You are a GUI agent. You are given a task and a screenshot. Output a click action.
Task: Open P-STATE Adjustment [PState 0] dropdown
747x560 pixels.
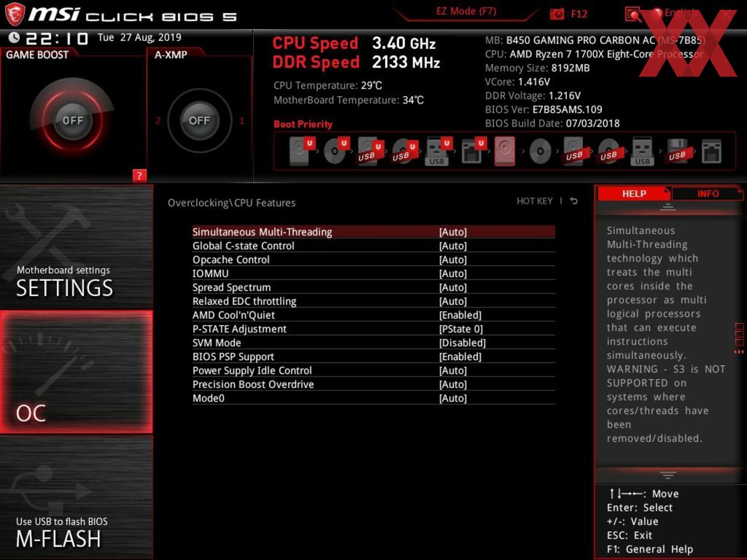click(x=461, y=329)
